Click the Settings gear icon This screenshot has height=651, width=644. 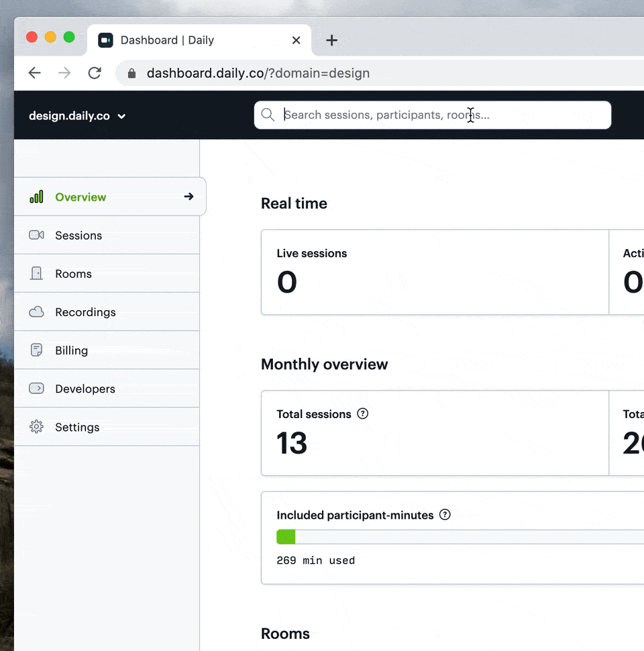tap(36, 427)
